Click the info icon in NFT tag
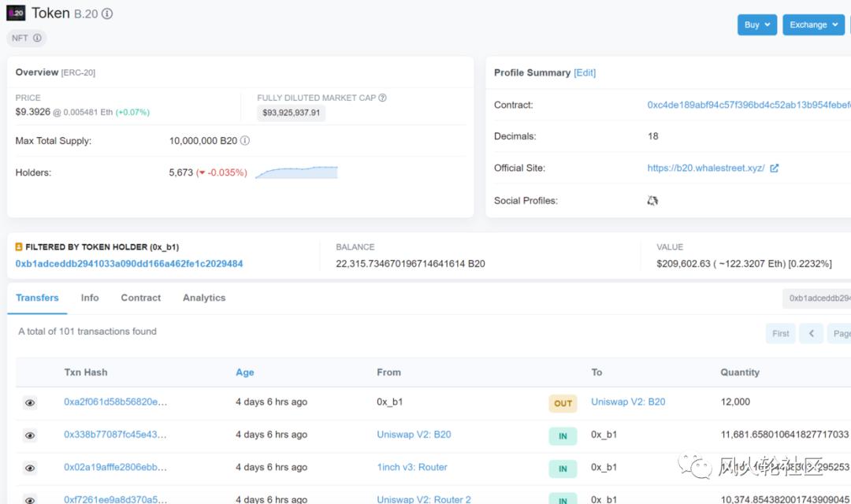 click(37, 38)
